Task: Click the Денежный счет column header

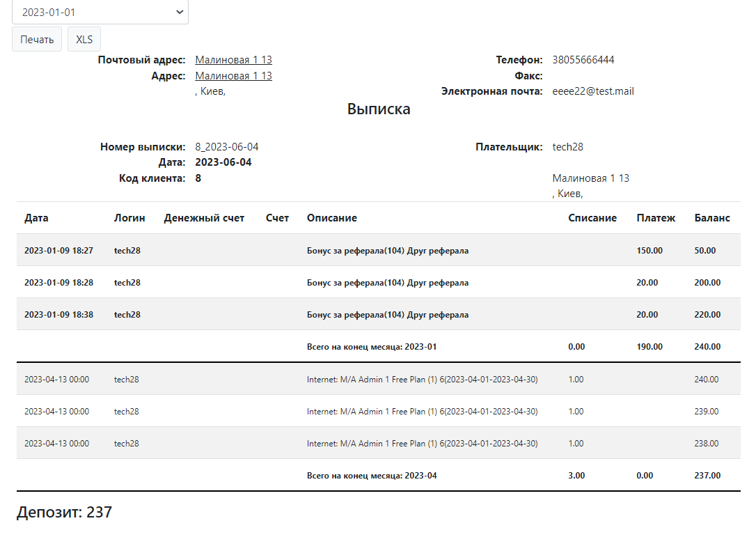Action: [x=204, y=218]
